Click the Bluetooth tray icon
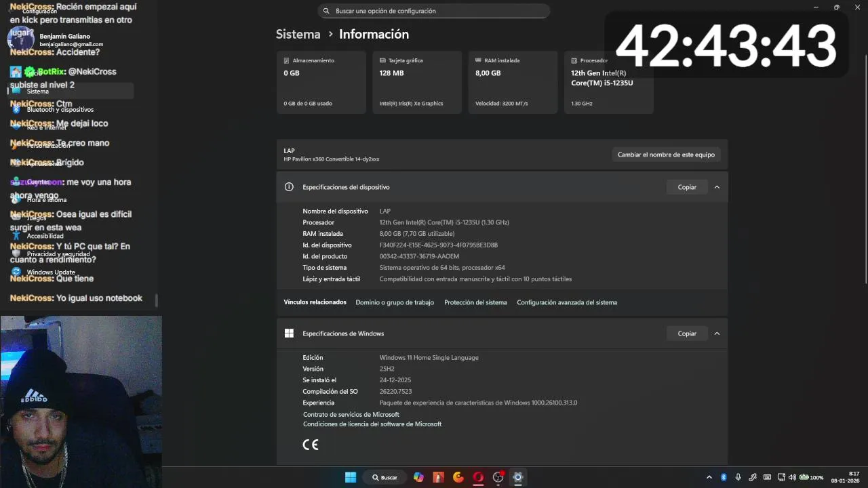 (x=724, y=477)
